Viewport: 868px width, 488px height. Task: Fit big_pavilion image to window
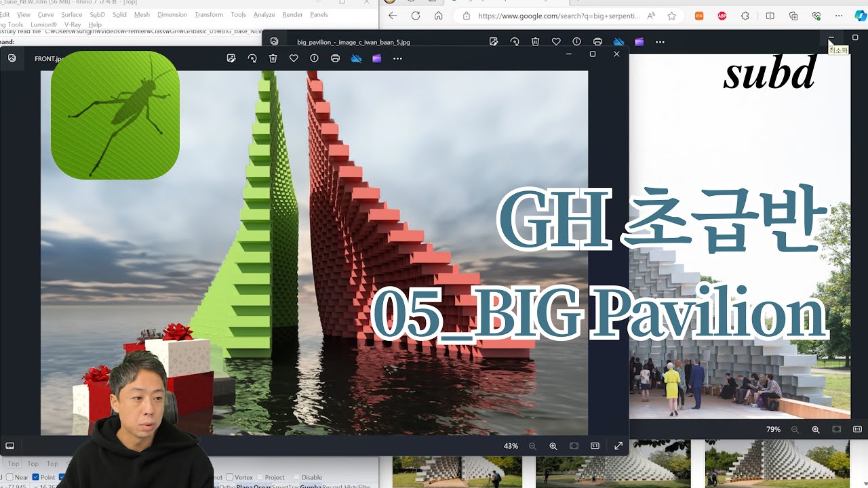837,429
